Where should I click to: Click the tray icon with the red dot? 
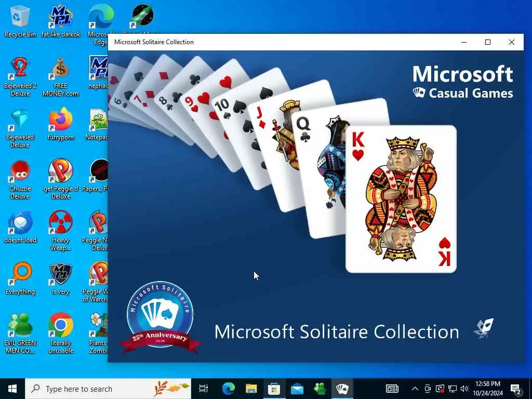pyautogui.click(x=440, y=389)
